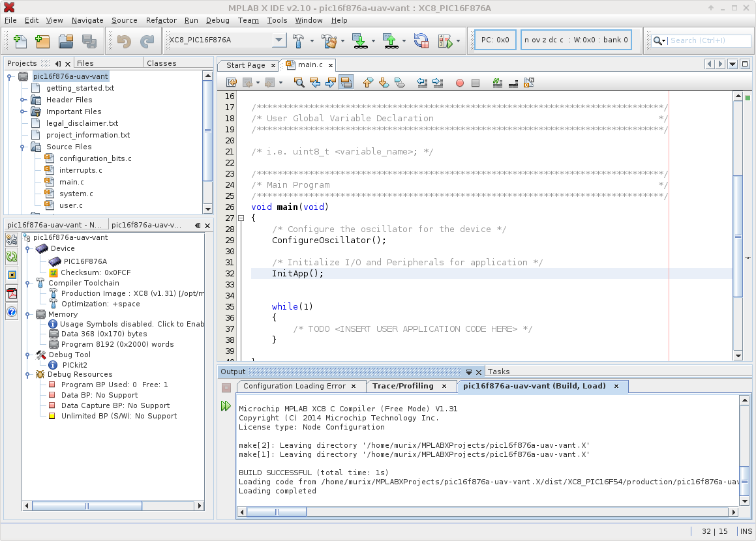
Task: Toggle Highlight Search button in editor toolbar
Action: coord(346,83)
